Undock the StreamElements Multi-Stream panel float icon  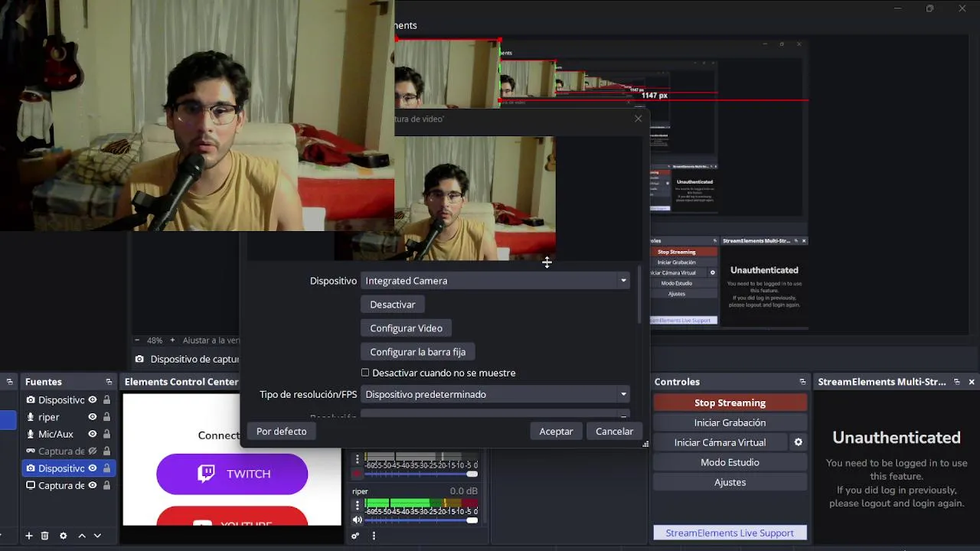click(957, 382)
